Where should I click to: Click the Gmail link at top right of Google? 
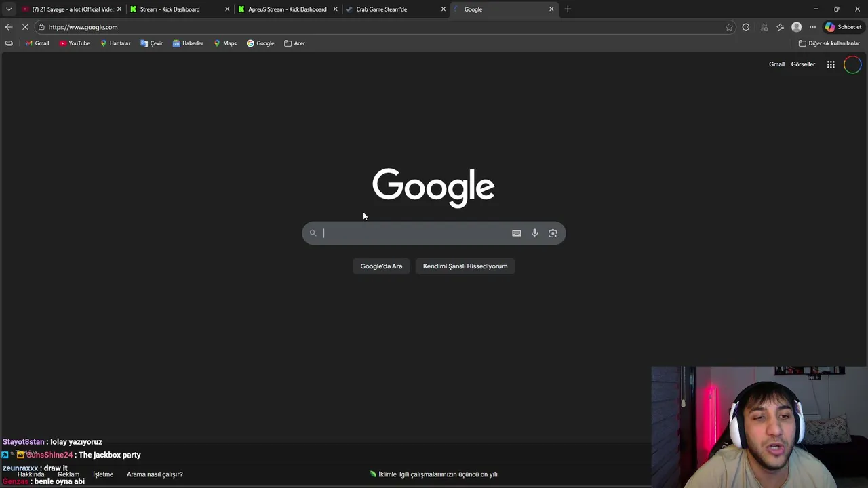(x=776, y=64)
